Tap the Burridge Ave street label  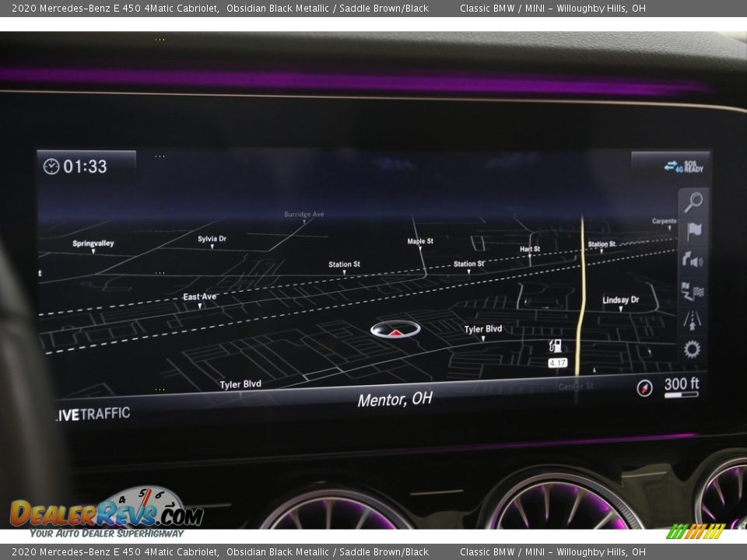point(304,215)
